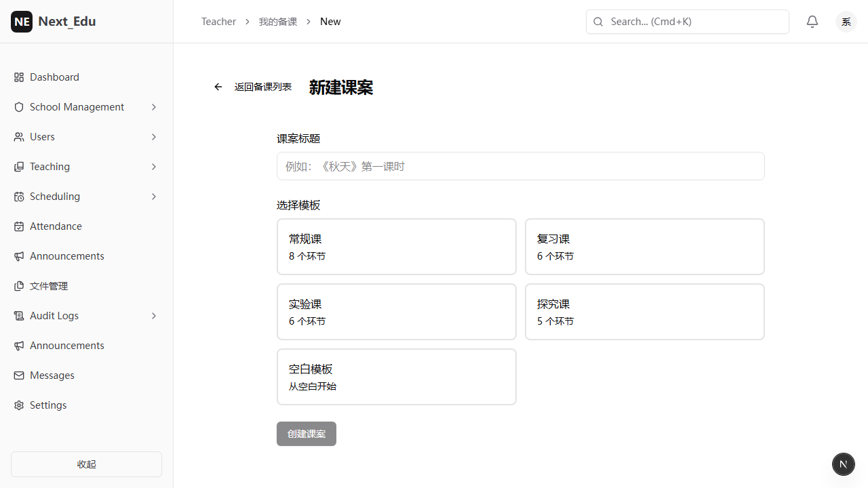Click the Messages envelope icon

tap(19, 375)
